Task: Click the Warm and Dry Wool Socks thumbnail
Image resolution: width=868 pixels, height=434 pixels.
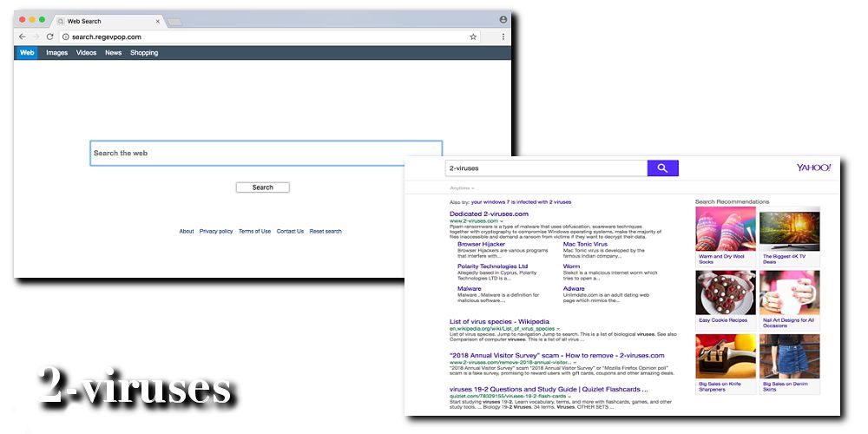Action: click(x=726, y=229)
